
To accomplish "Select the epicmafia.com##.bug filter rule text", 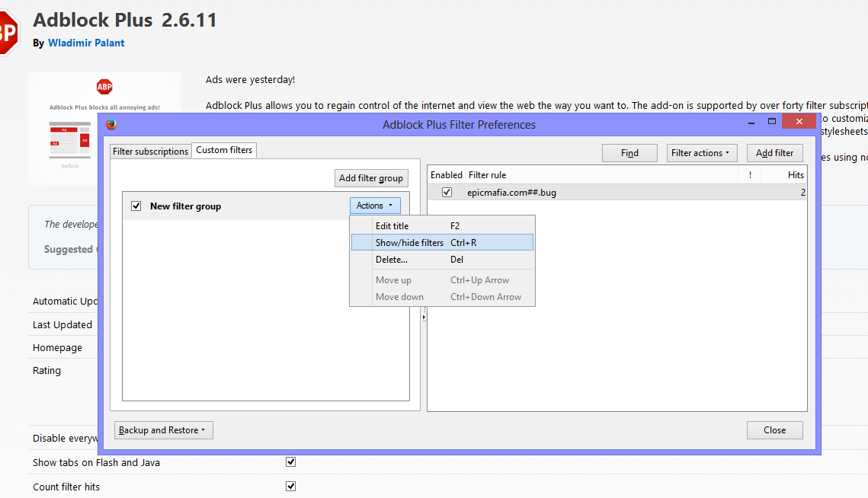I will [511, 193].
